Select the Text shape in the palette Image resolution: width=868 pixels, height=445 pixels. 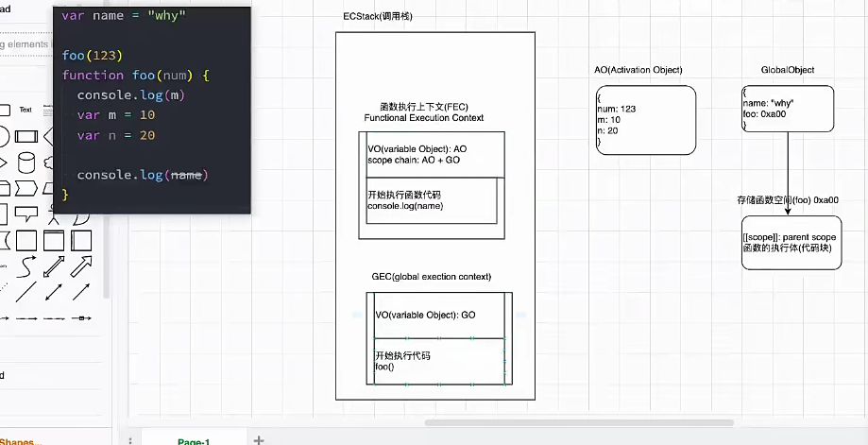(x=26, y=110)
